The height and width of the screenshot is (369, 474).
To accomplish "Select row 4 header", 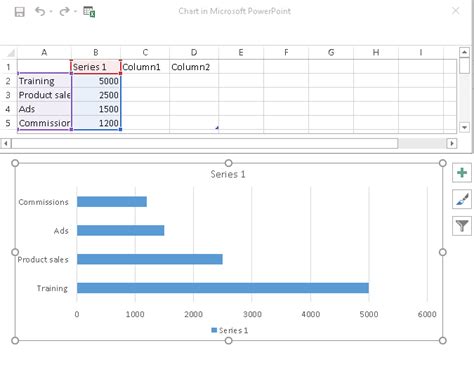I will coord(8,109).
